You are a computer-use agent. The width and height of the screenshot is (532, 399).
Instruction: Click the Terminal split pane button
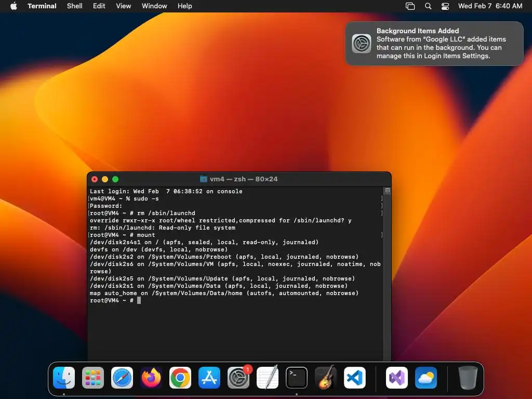point(388,191)
